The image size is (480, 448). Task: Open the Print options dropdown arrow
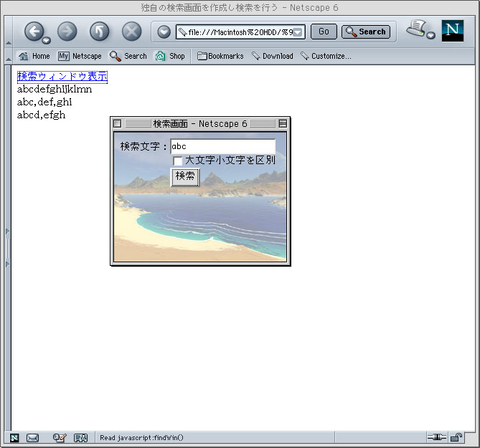[430, 35]
